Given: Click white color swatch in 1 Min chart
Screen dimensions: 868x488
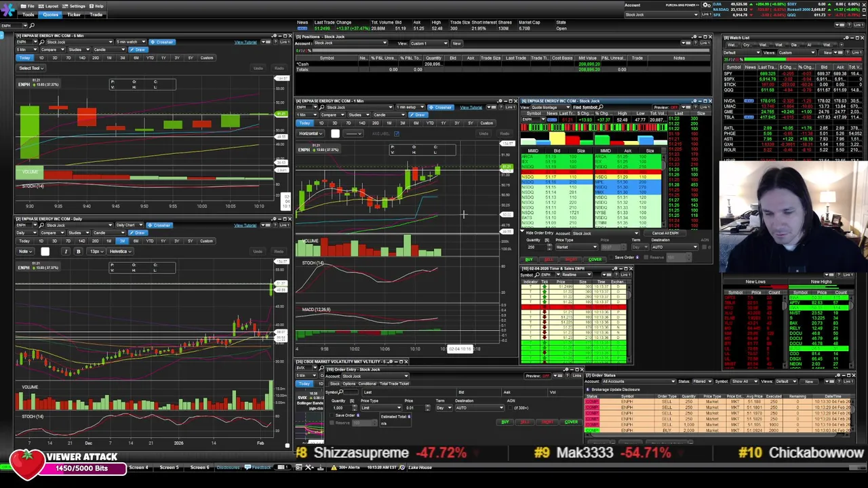Looking at the screenshot, I should [x=335, y=134].
